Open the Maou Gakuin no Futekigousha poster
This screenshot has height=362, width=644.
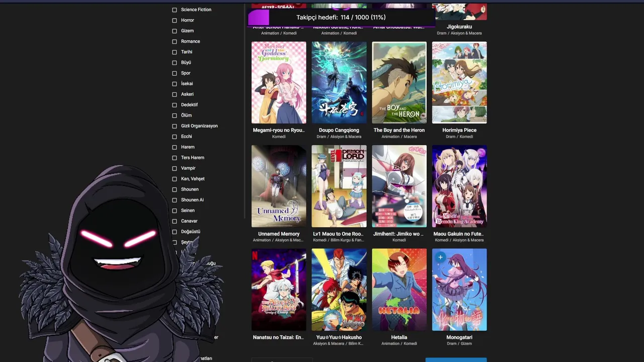[x=459, y=186]
